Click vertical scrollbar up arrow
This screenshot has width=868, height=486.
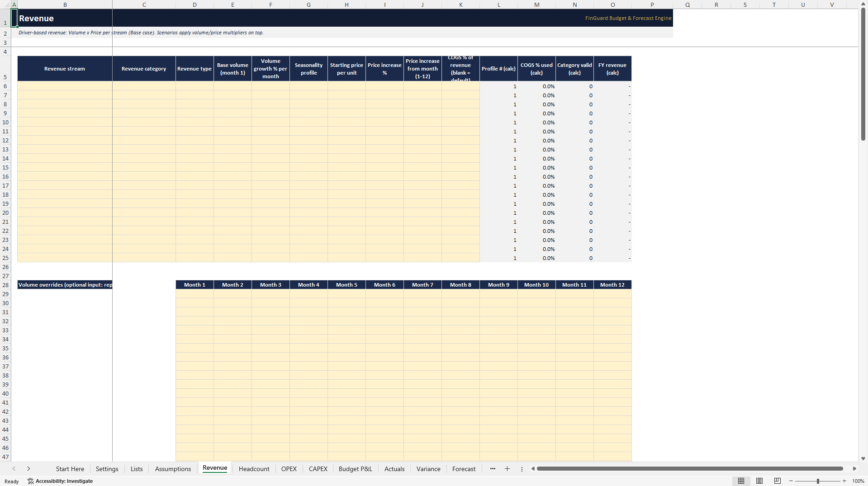tap(863, 4)
